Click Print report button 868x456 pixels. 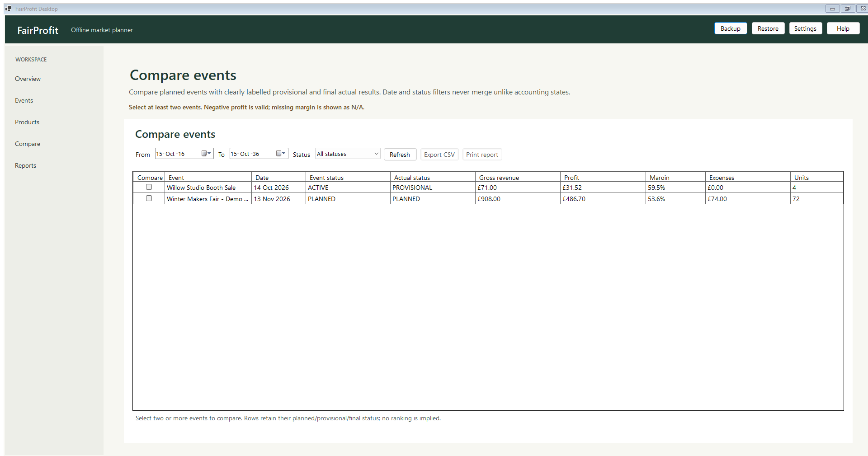point(482,155)
